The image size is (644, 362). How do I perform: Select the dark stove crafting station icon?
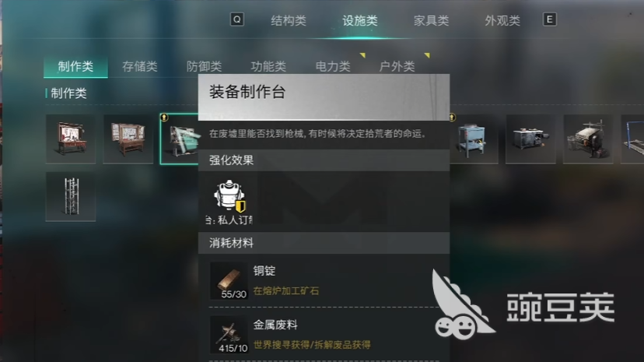530,139
